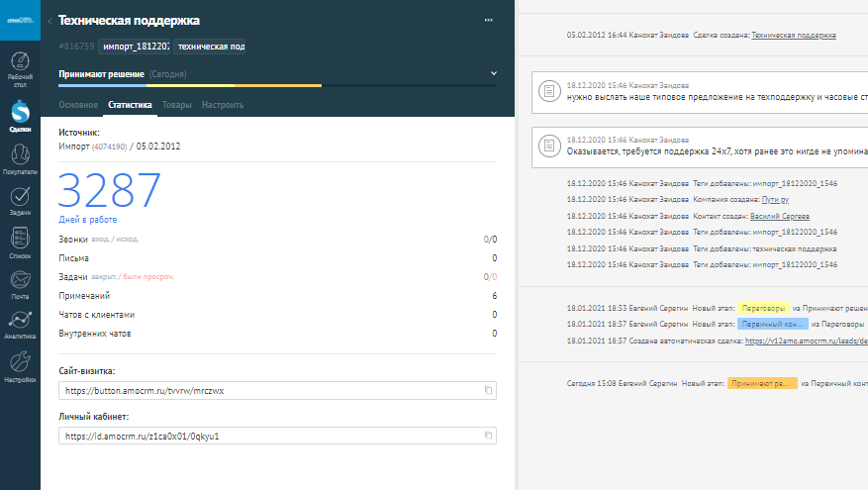The image size is (868, 490).
Task: Open Рабочий стол in the sidebar
Action: pyautogui.click(x=20, y=69)
